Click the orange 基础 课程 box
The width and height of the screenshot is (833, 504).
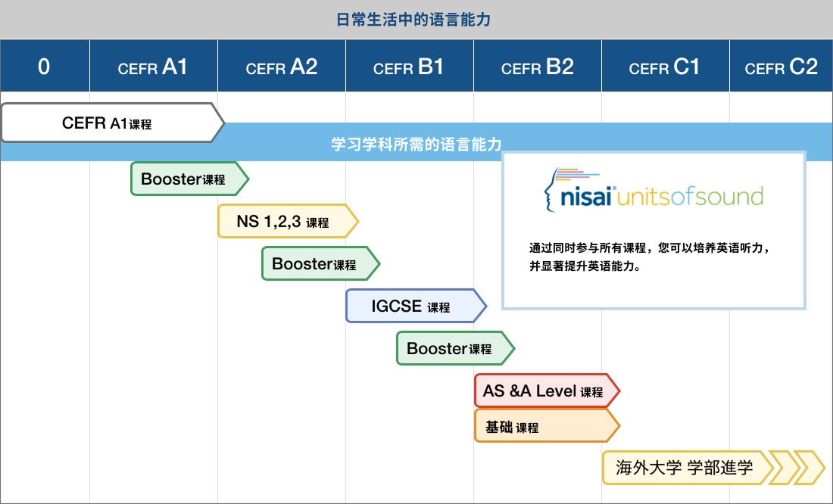tap(543, 427)
